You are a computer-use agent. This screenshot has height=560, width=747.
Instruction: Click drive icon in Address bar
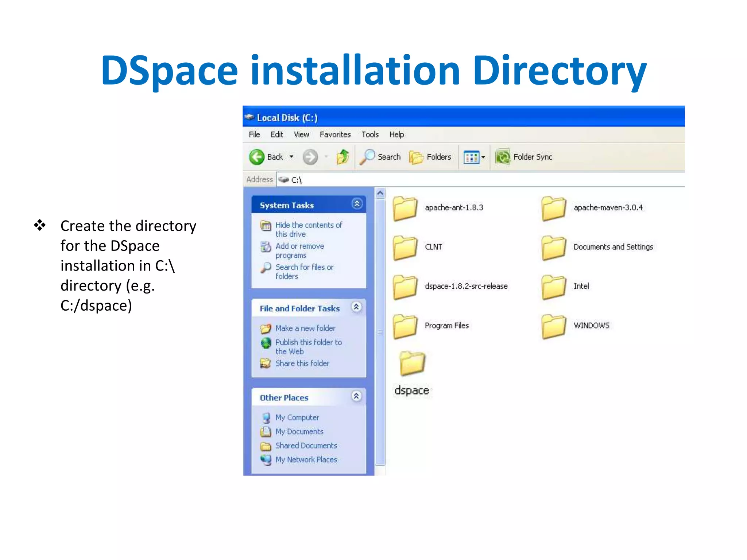[x=283, y=180]
